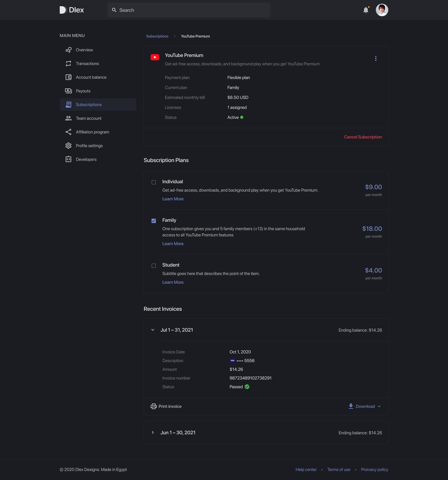Check the Individual plan checkbox
This screenshot has width=448, height=480.
click(154, 182)
